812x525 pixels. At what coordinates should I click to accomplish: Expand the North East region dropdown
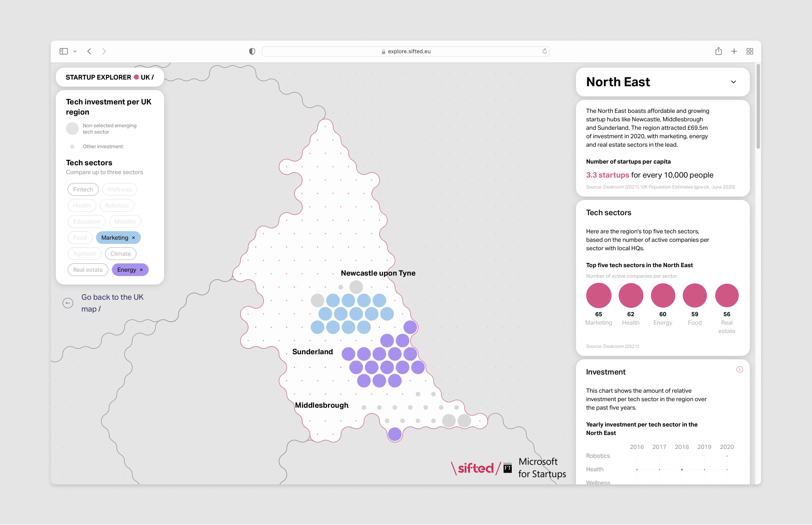point(734,82)
